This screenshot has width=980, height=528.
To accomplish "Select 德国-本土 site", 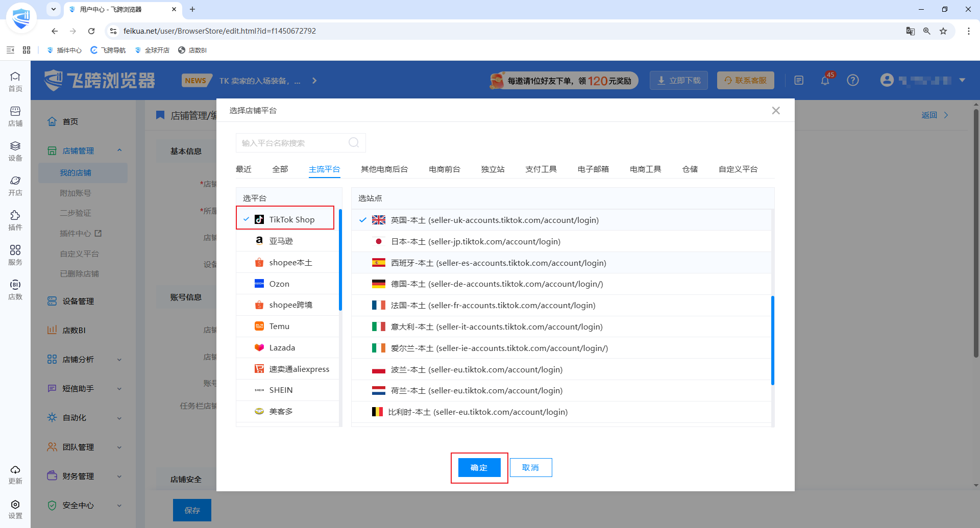I will (x=561, y=284).
